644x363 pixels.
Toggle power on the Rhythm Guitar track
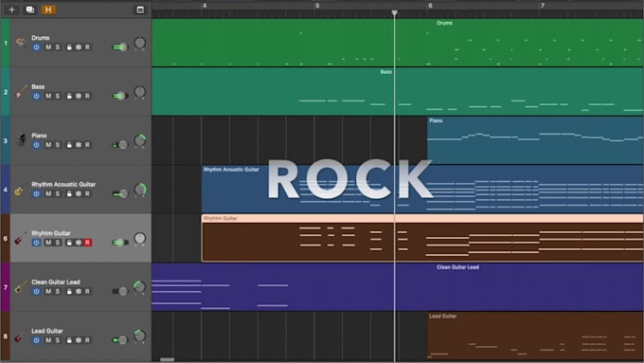(37, 243)
